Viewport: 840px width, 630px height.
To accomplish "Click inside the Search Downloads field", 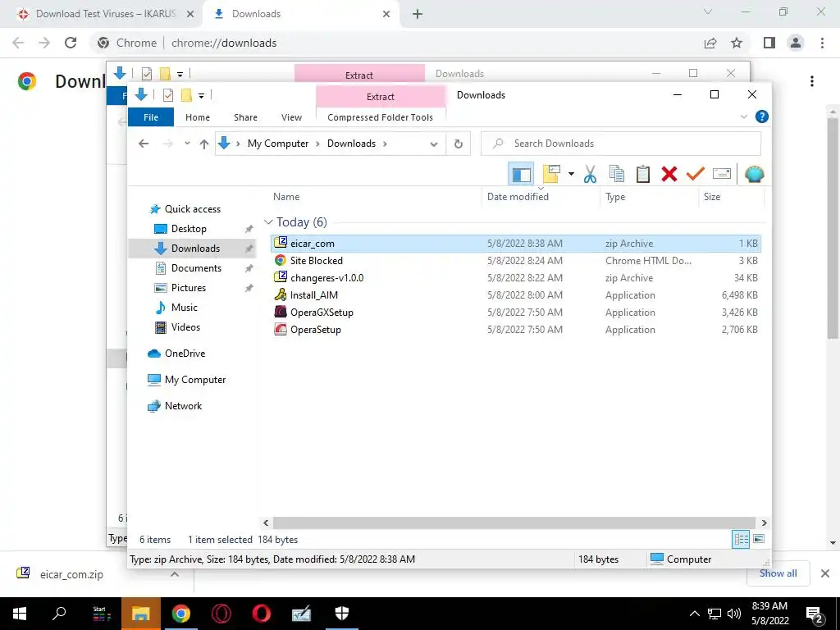I will (621, 144).
